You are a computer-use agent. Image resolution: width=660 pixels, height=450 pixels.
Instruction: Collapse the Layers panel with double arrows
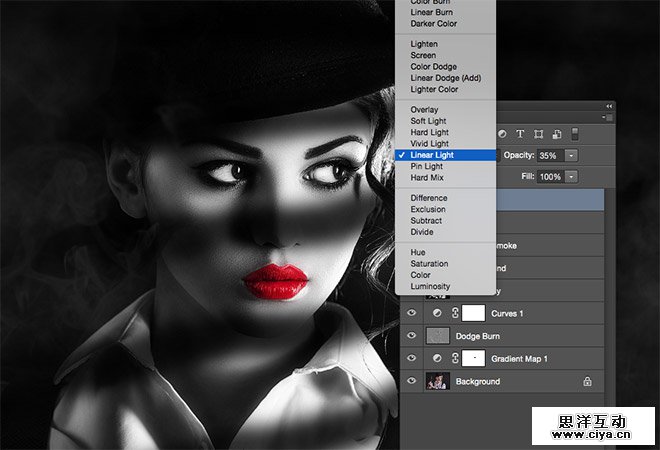click(x=609, y=106)
